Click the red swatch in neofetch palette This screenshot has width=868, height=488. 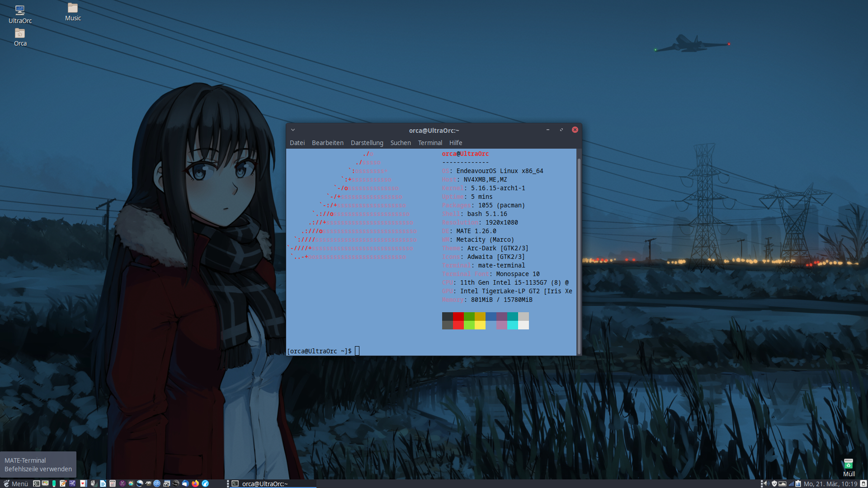[x=458, y=316]
